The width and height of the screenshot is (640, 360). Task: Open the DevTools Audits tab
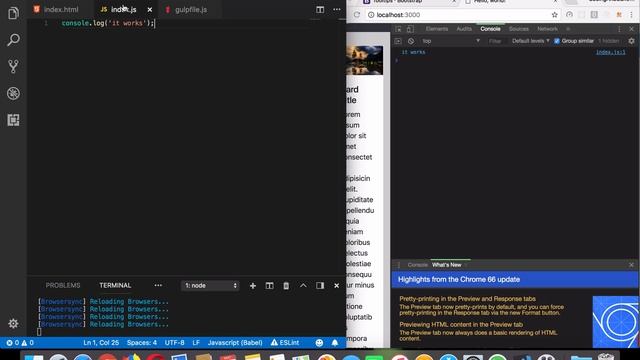click(x=464, y=29)
